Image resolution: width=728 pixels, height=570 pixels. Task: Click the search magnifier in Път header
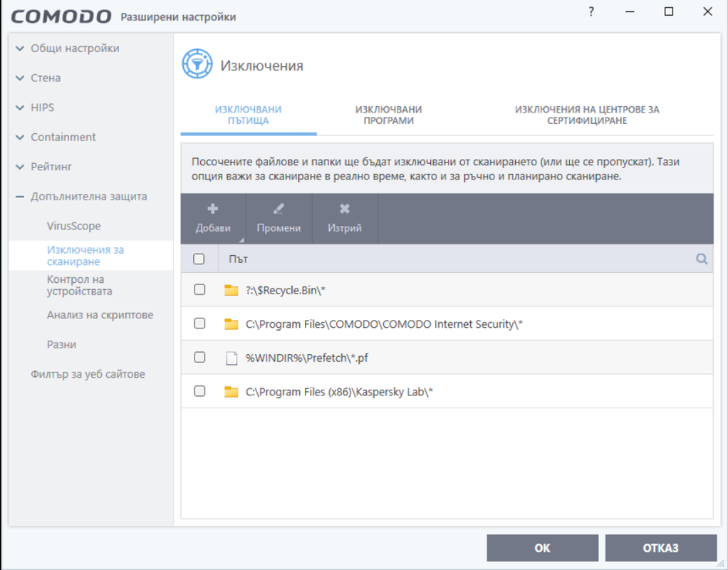tap(702, 259)
